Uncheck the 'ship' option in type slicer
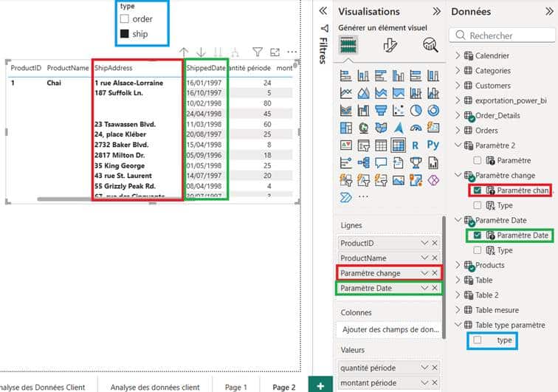This screenshot has height=392, width=558. tap(125, 34)
